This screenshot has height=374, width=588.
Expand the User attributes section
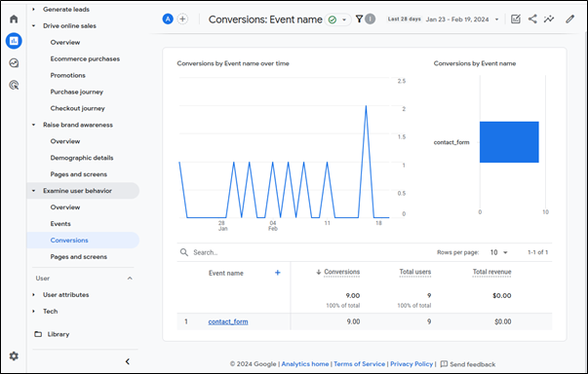pos(33,295)
